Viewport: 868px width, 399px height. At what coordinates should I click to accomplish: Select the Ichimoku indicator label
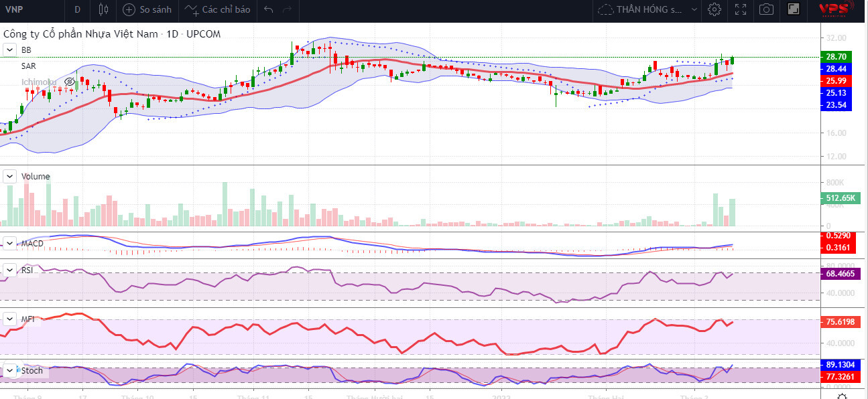(38, 82)
